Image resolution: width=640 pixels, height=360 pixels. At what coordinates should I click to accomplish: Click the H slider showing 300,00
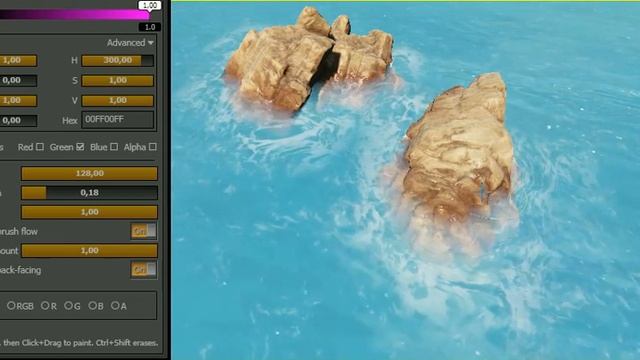click(x=118, y=60)
